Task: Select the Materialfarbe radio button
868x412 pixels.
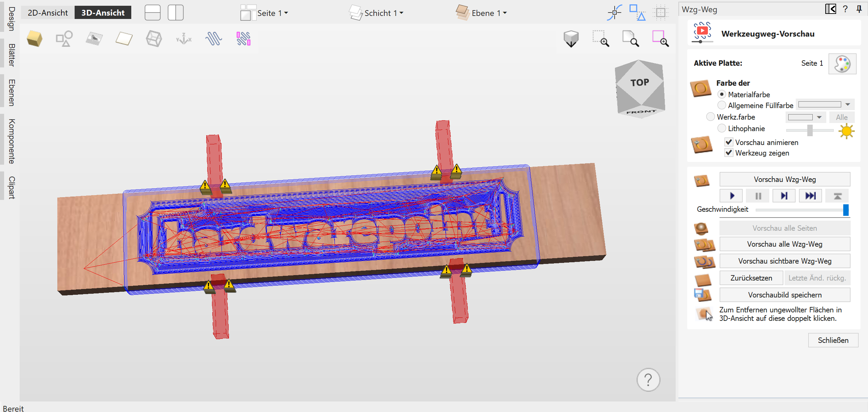Action: point(722,94)
